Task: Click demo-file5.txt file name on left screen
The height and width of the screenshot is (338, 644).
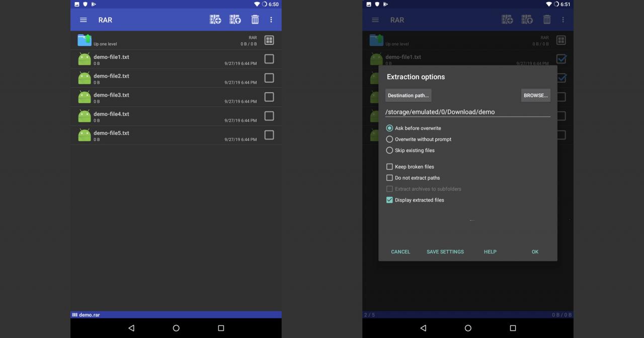Action: click(111, 133)
